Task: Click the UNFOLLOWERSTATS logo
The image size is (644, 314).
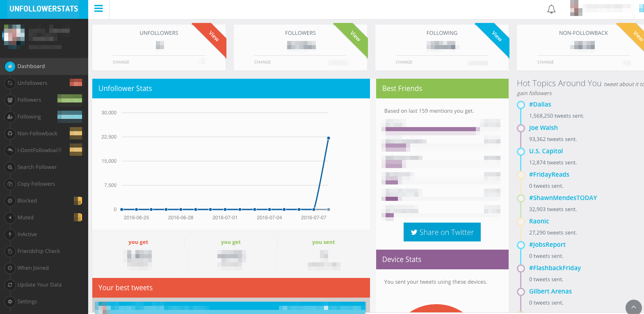Action: pyautogui.click(x=44, y=9)
